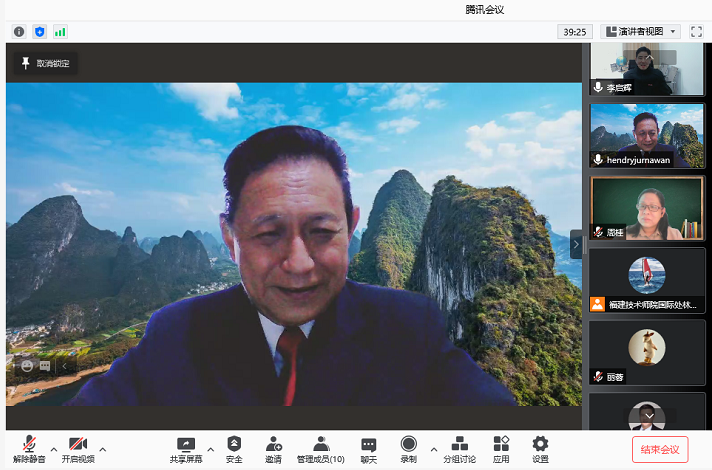Screen dimensions: 712x470
Task: Enter fullscreen using the top-right icon
Action: coord(696,32)
